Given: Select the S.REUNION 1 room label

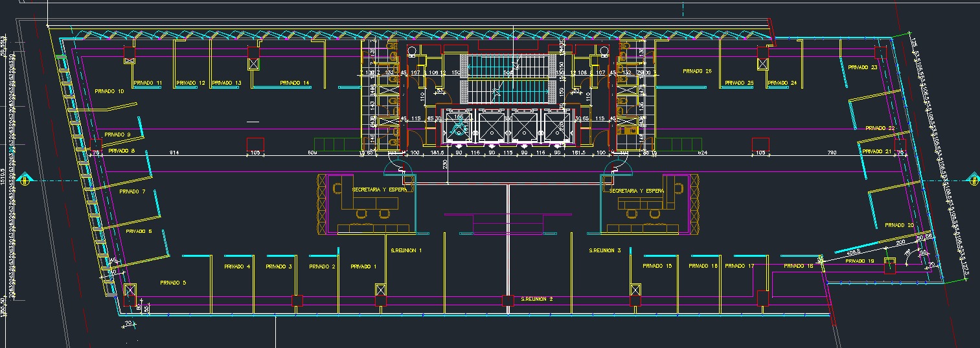Looking at the screenshot, I should (406, 250).
